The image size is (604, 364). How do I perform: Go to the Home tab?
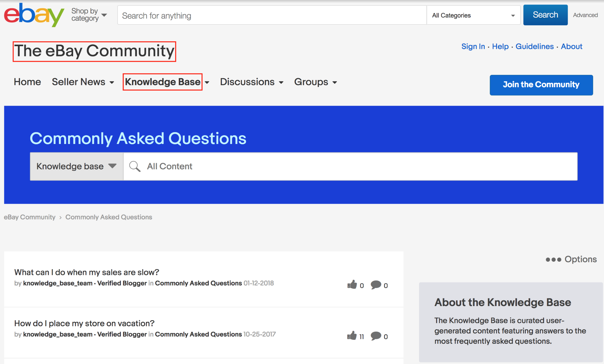[27, 82]
